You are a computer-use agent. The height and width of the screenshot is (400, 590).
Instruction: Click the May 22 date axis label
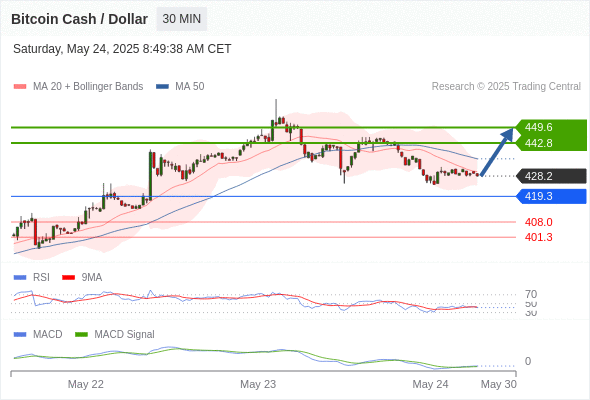[85, 384]
